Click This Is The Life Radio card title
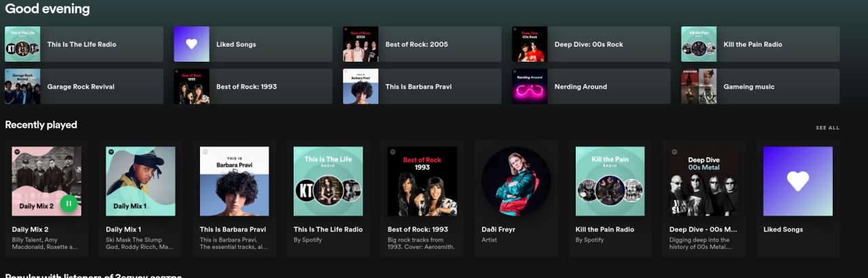The height and width of the screenshot is (278, 868). [x=328, y=229]
